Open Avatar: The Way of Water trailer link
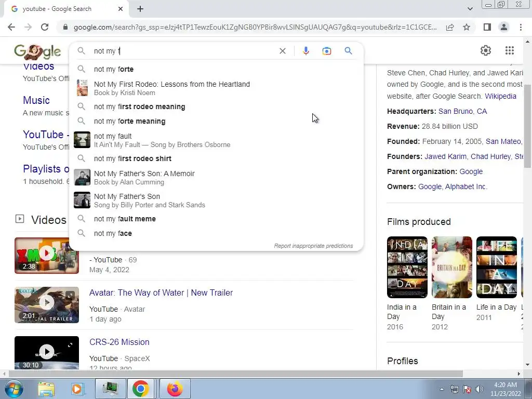The width and height of the screenshot is (532, 399). coord(161,292)
